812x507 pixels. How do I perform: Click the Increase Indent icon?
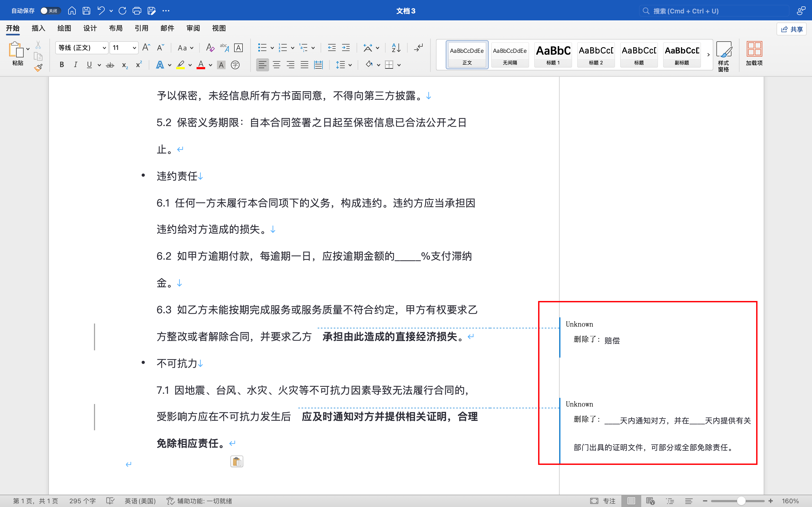click(x=346, y=48)
